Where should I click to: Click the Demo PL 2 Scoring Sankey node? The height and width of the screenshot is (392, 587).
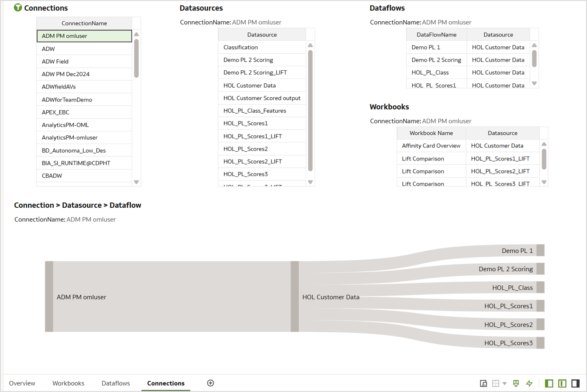pyautogui.click(x=541, y=269)
